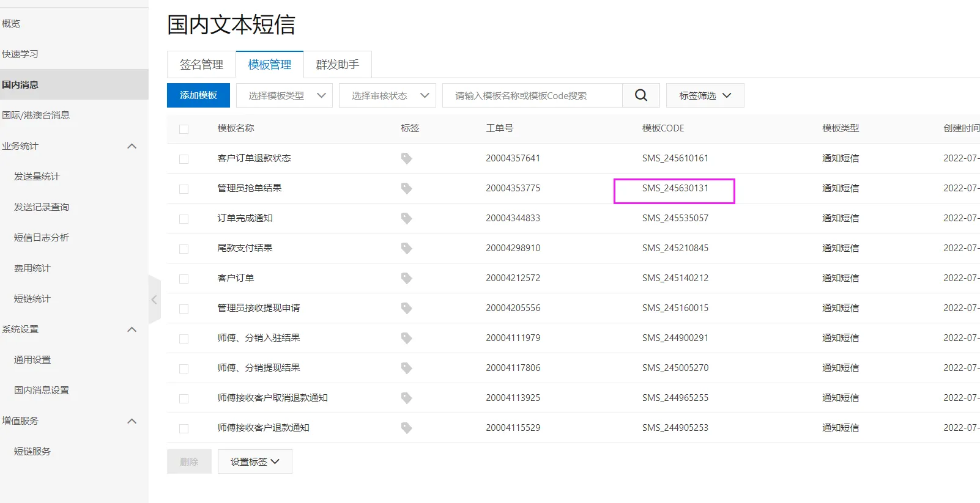Click tag icon in 管理员接收提现申请 row
This screenshot has width=980, height=503.
[406, 308]
